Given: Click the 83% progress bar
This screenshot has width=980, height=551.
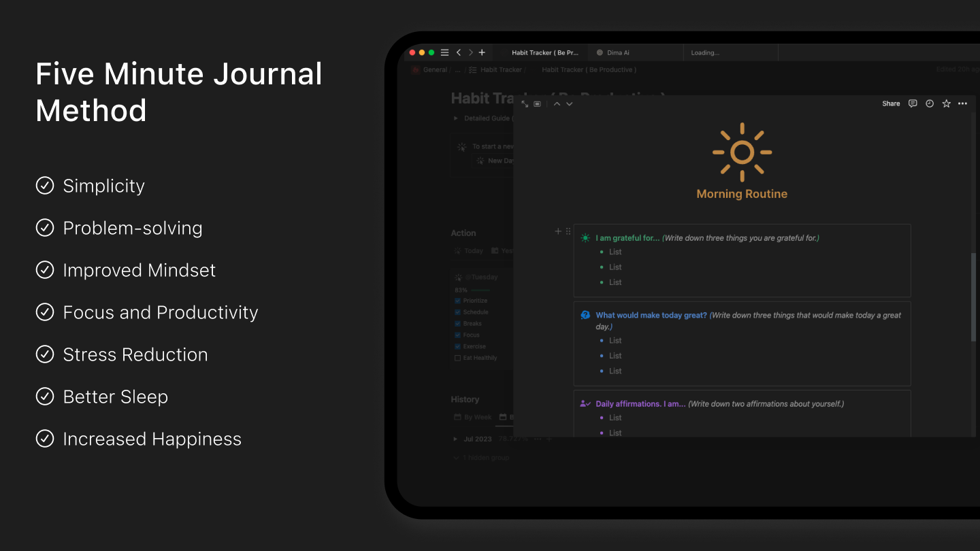Looking at the screenshot, I should (x=480, y=290).
